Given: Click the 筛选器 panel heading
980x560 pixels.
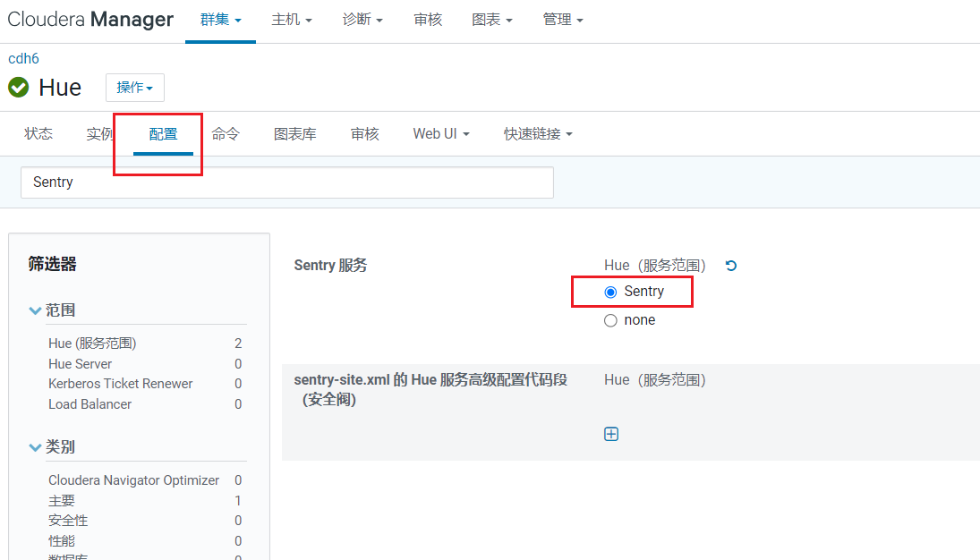Looking at the screenshot, I should (53, 264).
